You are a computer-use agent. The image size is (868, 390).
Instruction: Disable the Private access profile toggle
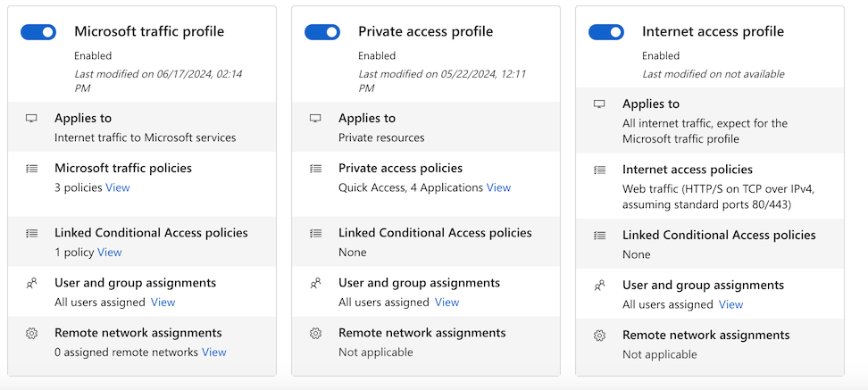click(322, 32)
